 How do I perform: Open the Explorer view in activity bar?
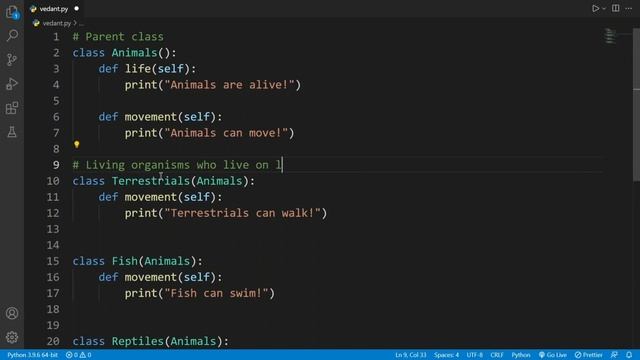pyautogui.click(x=12, y=12)
